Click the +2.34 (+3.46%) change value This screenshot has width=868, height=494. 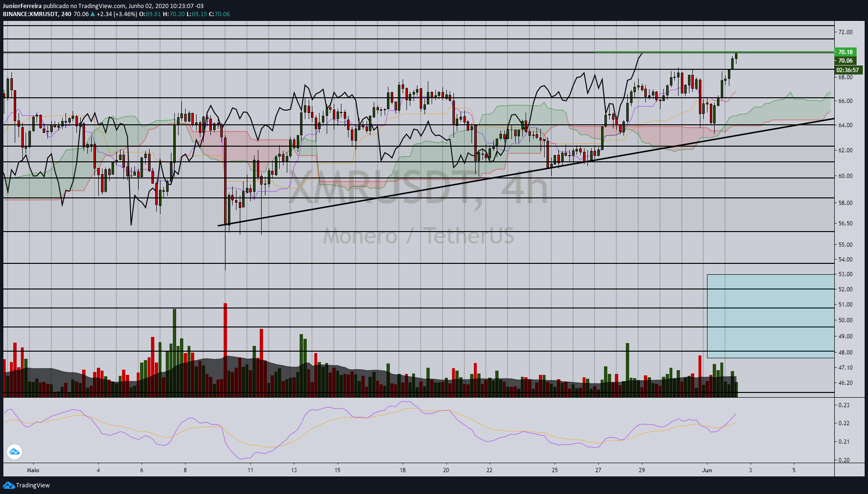pos(117,14)
